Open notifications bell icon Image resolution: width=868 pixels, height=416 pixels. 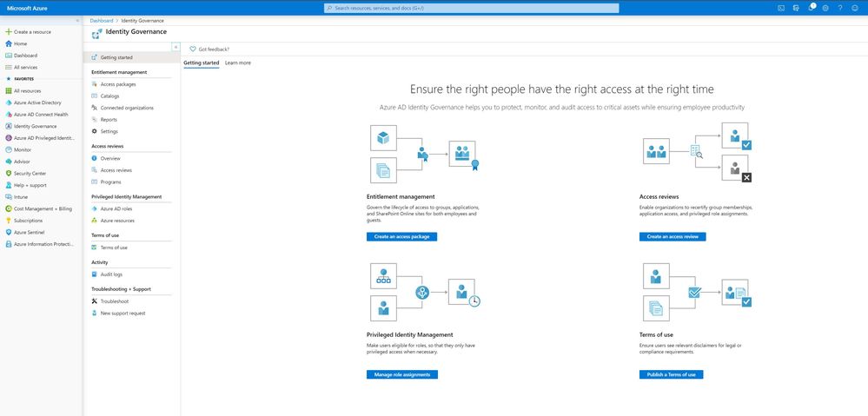coord(811,8)
